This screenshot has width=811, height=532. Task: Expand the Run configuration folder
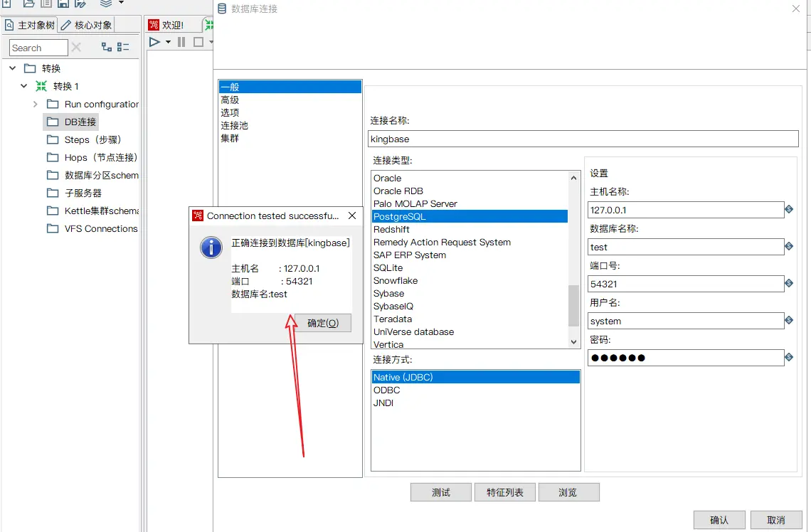[x=35, y=104]
